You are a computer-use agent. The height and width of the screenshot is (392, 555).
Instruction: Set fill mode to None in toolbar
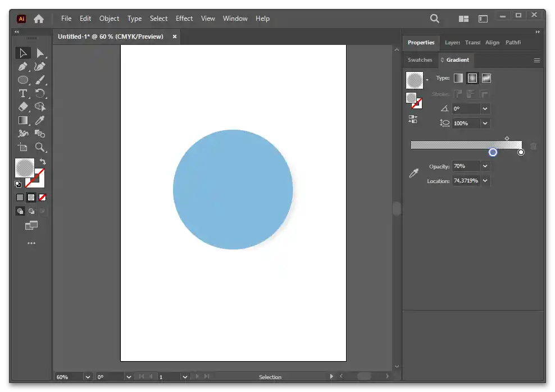[42, 198]
